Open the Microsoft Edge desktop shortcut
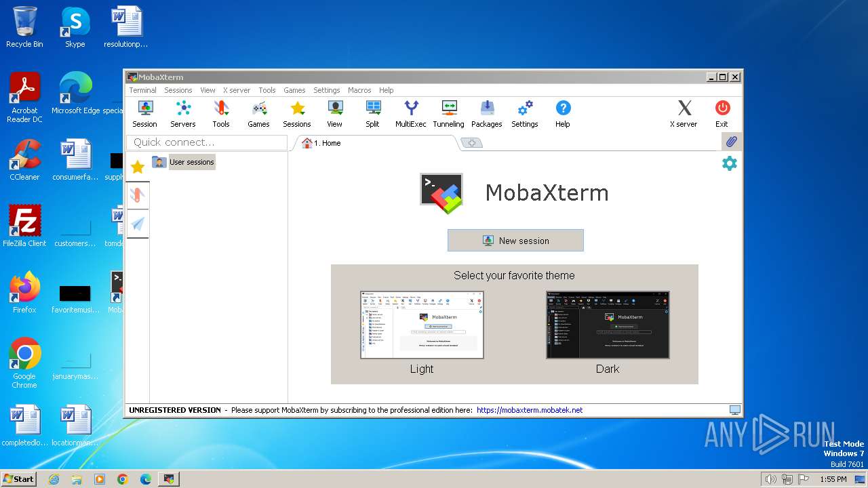This screenshot has height=488, width=868. pyautogui.click(x=75, y=94)
